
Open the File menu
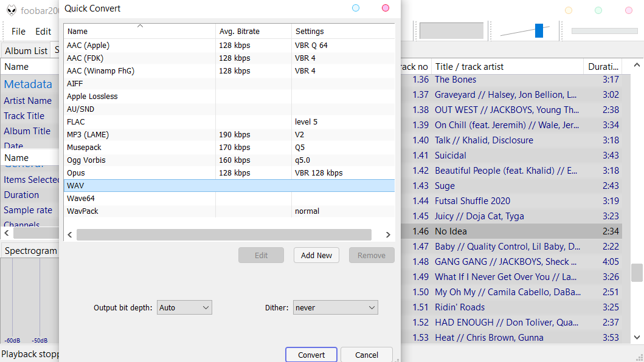[18, 31]
